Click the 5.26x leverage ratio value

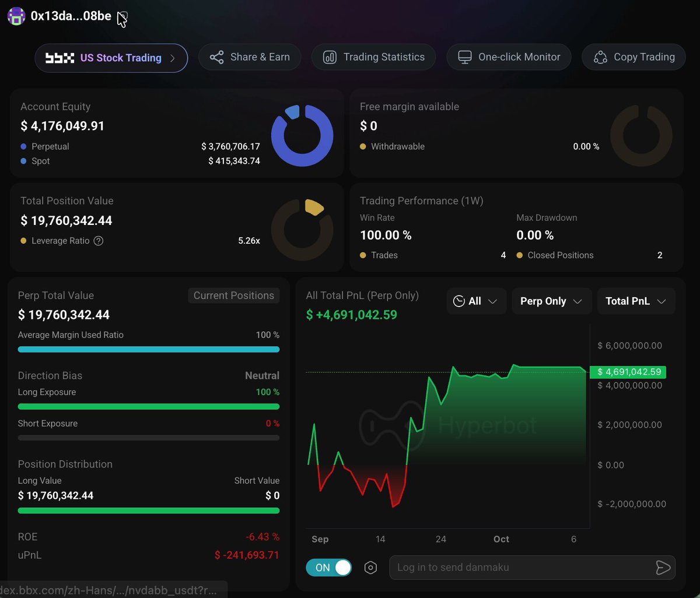tap(249, 241)
